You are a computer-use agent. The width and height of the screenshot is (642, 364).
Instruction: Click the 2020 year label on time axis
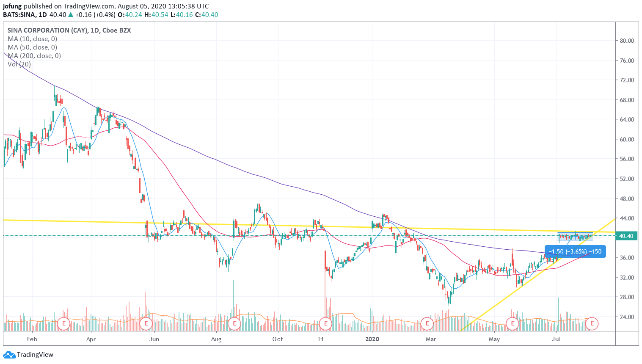pyautogui.click(x=372, y=339)
